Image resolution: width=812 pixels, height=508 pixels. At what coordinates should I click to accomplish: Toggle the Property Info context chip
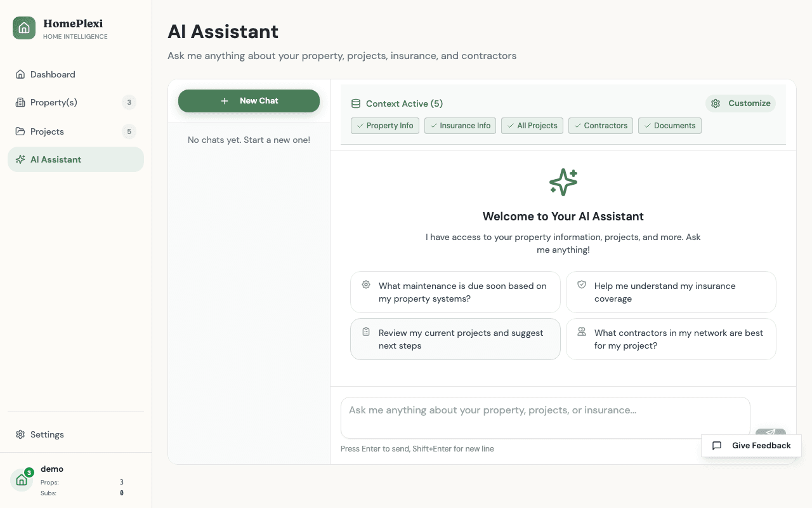(x=385, y=126)
